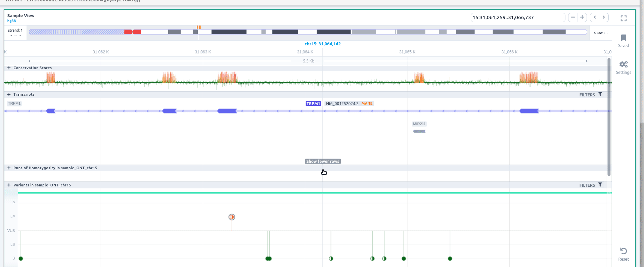The image size is (644, 267).
Task: Open the Saved bookmark icon
Action: click(624, 38)
